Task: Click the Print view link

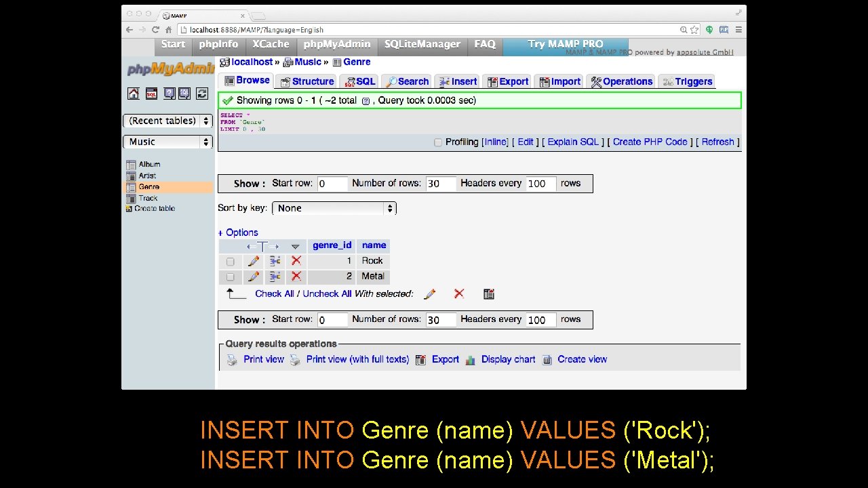Action: tap(264, 360)
